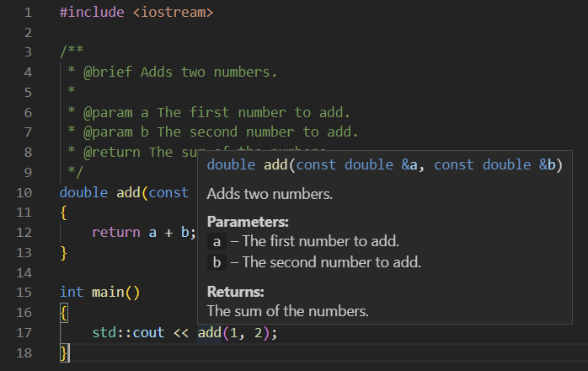Click parameter badge 'a' in the tooltip

[216, 241]
